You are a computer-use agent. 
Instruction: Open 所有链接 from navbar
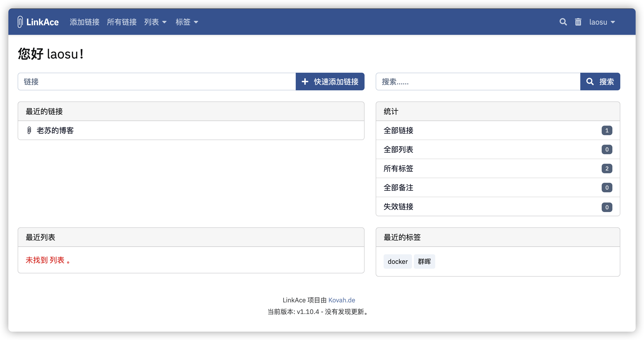click(x=122, y=22)
